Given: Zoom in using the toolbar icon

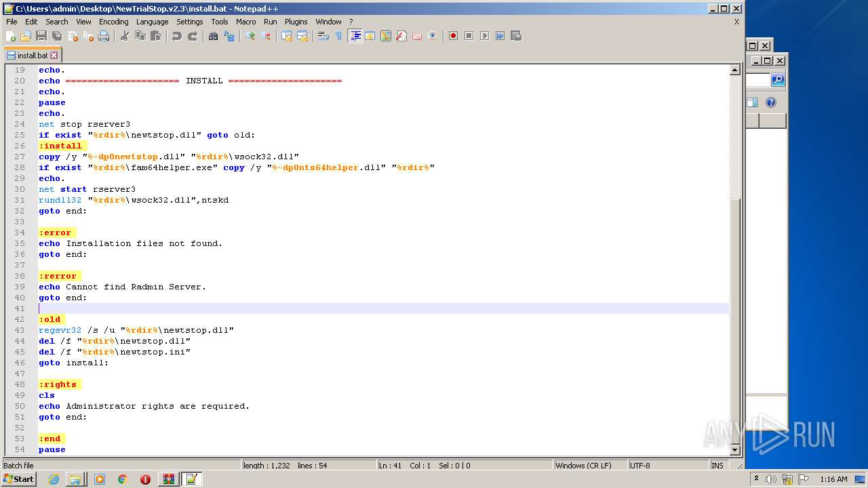Looking at the screenshot, I should 250,36.
